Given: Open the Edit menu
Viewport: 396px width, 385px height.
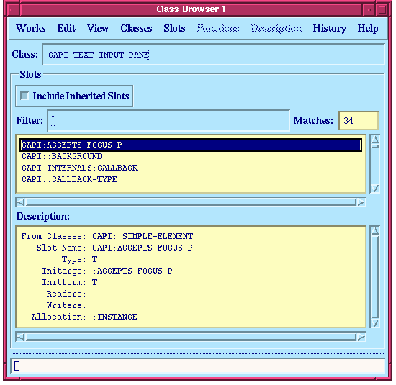Looking at the screenshot, I should (66, 28).
